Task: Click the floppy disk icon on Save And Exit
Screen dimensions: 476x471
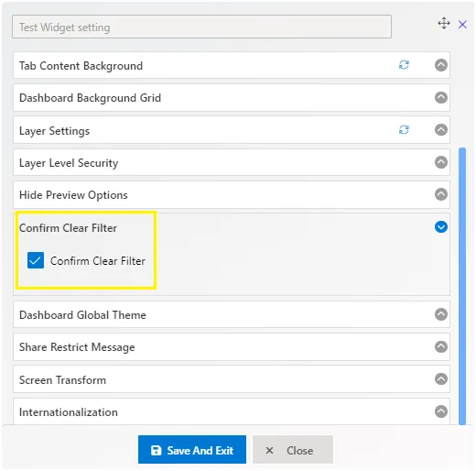Action: (x=156, y=450)
